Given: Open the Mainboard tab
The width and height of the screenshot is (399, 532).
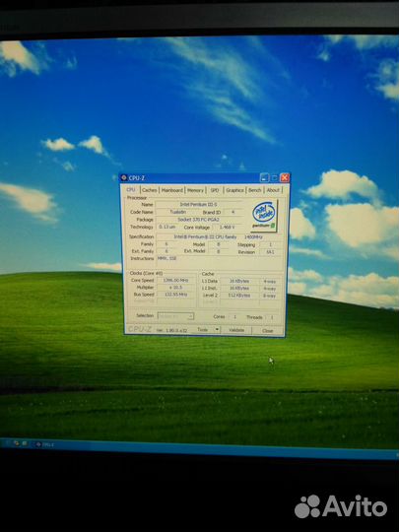Looking at the screenshot, I should [172, 190].
